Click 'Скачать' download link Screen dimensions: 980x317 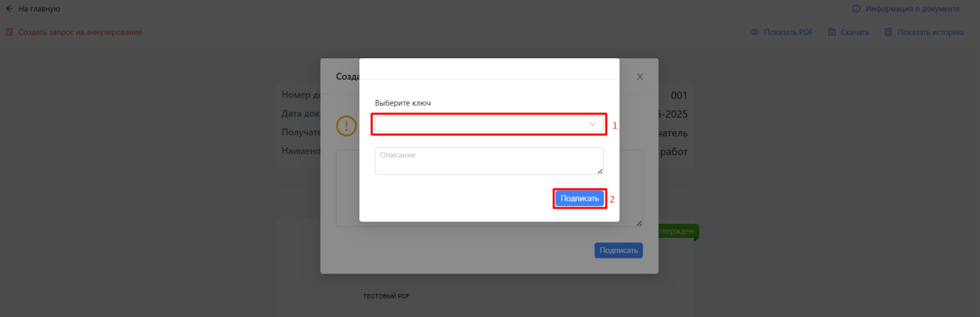[855, 32]
